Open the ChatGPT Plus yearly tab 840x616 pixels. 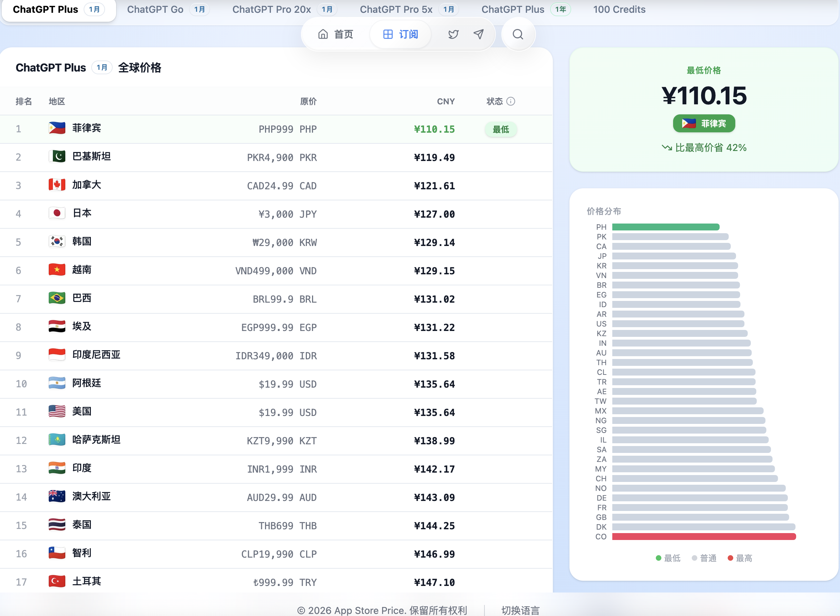pyautogui.click(x=526, y=9)
